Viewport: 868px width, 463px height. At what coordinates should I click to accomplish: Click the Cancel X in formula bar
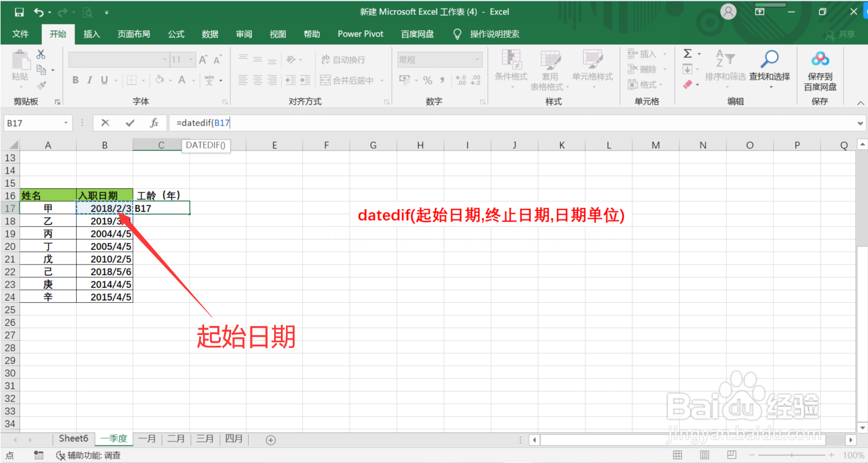click(x=105, y=122)
